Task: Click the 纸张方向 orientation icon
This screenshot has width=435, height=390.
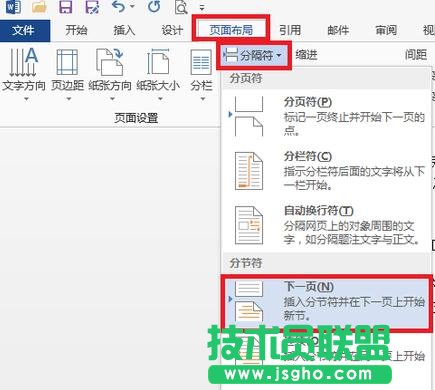Action: click(x=110, y=62)
